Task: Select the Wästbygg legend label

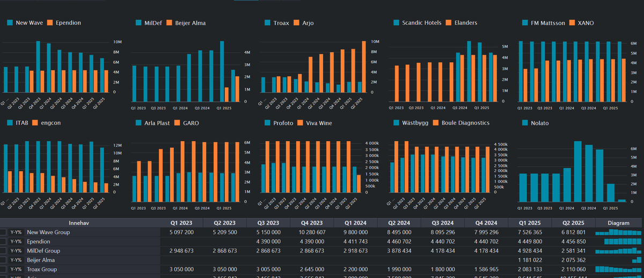Action: [x=416, y=123]
